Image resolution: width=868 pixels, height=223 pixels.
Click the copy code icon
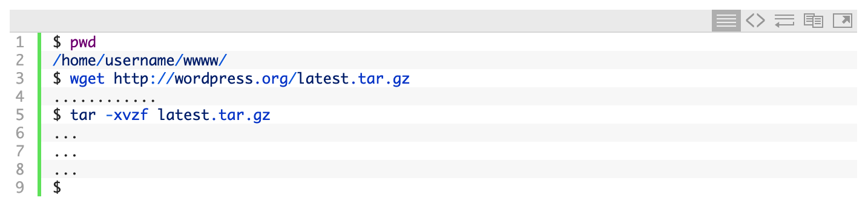(813, 21)
